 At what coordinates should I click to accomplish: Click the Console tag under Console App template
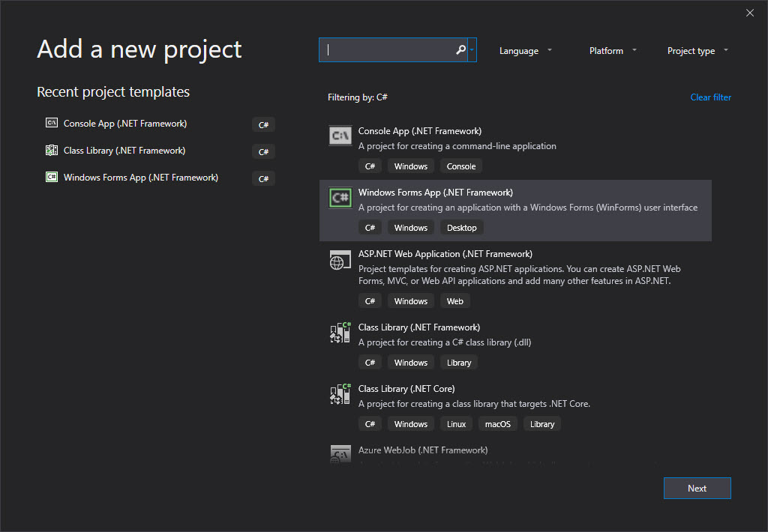click(x=461, y=166)
